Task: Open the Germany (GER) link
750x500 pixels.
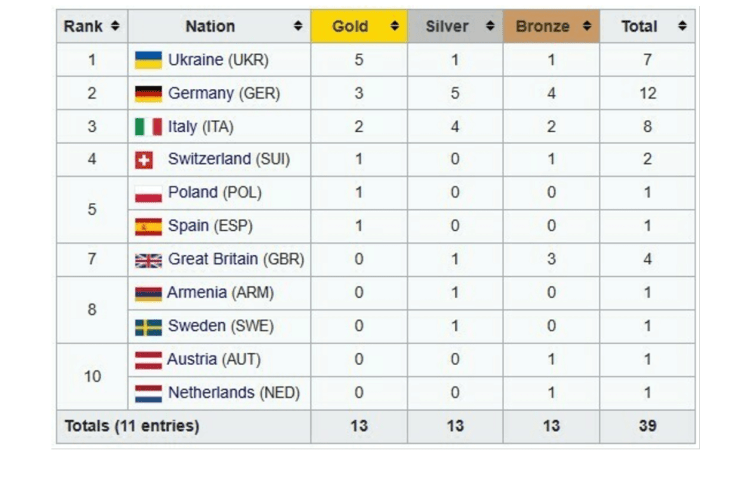Action: tap(224, 94)
